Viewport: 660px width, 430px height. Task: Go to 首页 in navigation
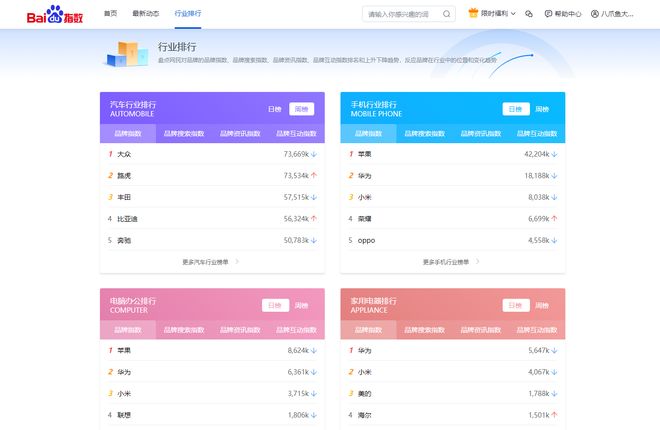click(x=111, y=13)
